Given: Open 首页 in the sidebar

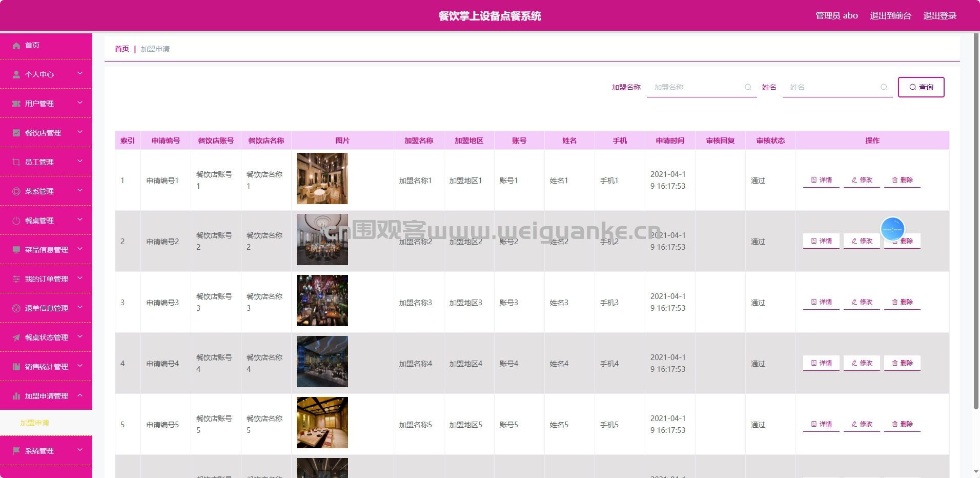Looking at the screenshot, I should coord(46,46).
